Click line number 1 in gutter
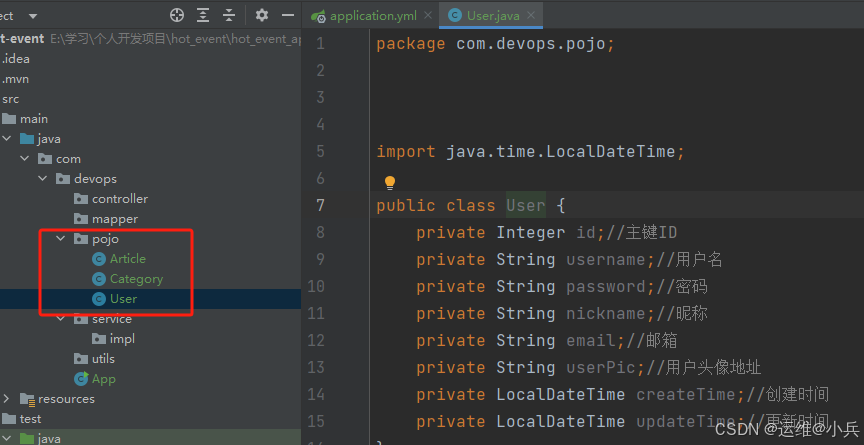Viewport: 864px width, 445px height. (x=320, y=44)
